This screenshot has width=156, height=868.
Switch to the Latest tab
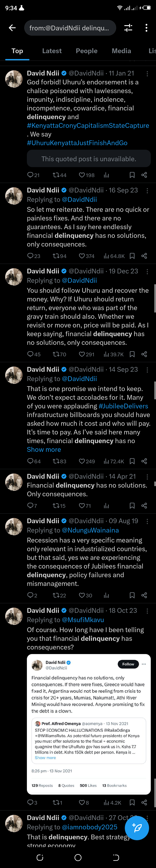click(52, 51)
